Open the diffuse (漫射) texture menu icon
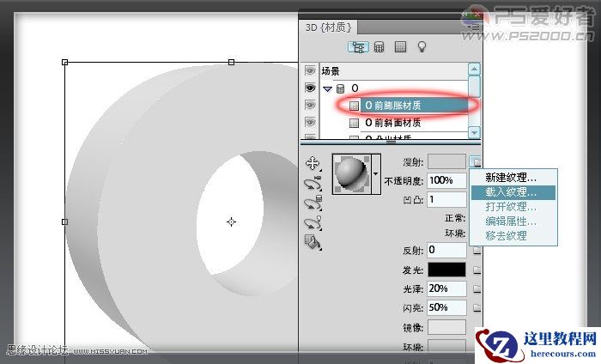The height and width of the screenshot is (364, 601). pos(476,161)
